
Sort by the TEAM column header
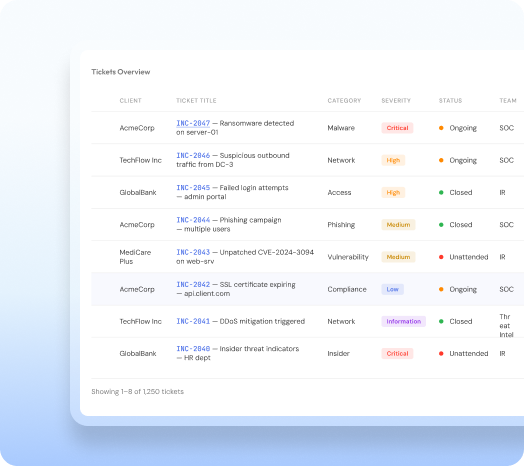click(x=508, y=101)
